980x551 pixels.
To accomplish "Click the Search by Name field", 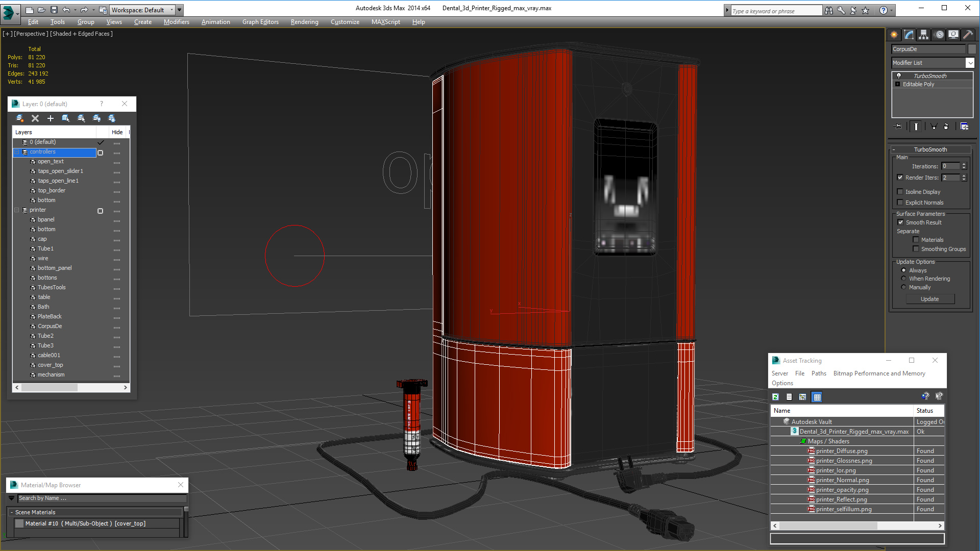I will (x=102, y=498).
